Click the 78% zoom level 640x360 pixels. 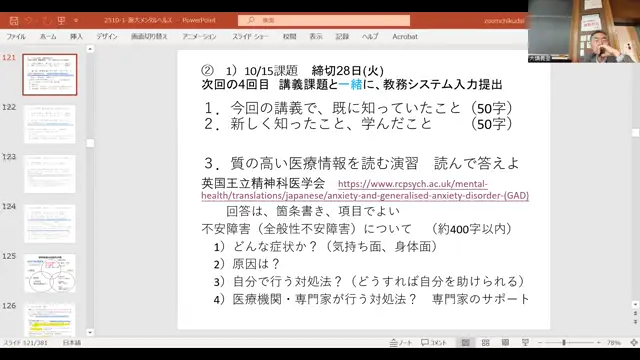pyautogui.click(x=613, y=343)
